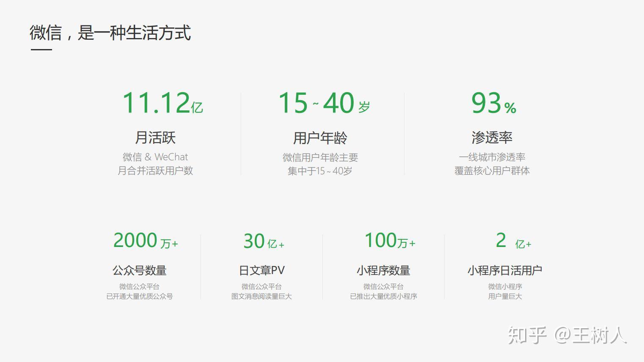Select the "11.12亿" statistic
This screenshot has width=644, height=362.
(163, 103)
